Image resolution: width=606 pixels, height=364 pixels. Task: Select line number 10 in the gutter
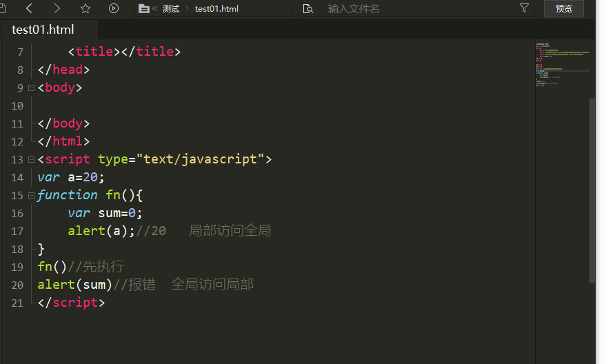point(17,106)
